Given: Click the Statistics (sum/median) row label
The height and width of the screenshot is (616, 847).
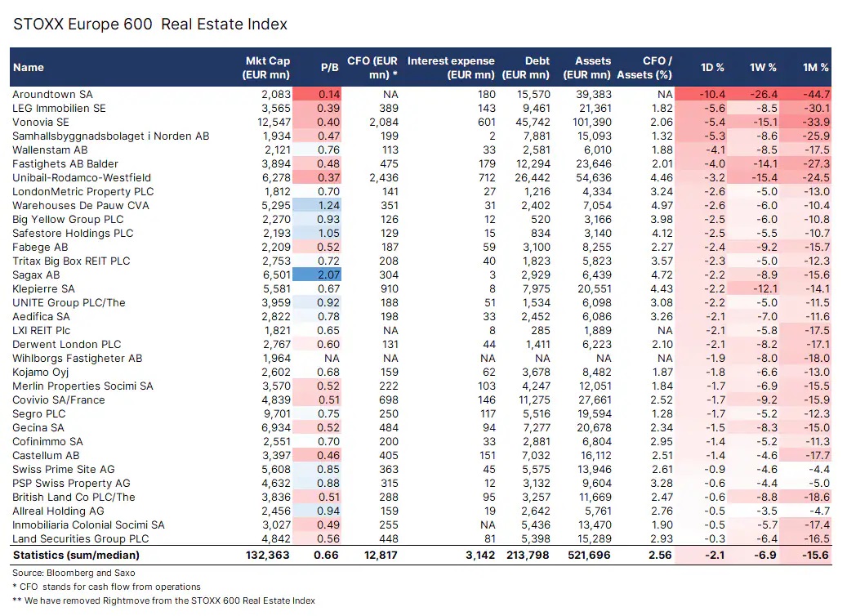Looking at the screenshot, I should click(x=76, y=556).
